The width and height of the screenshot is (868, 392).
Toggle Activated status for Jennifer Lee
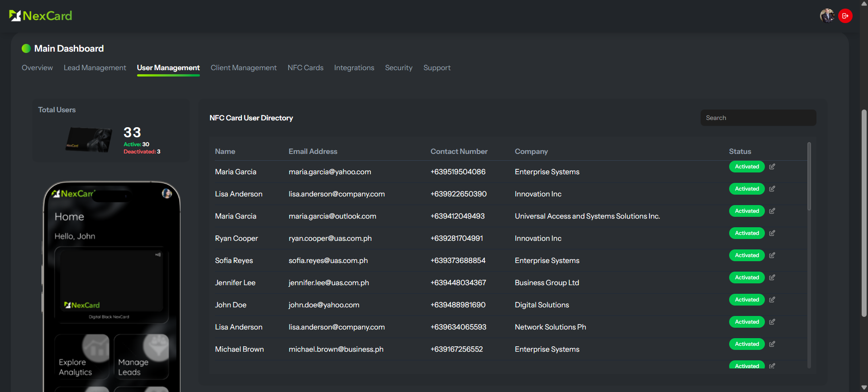click(747, 277)
